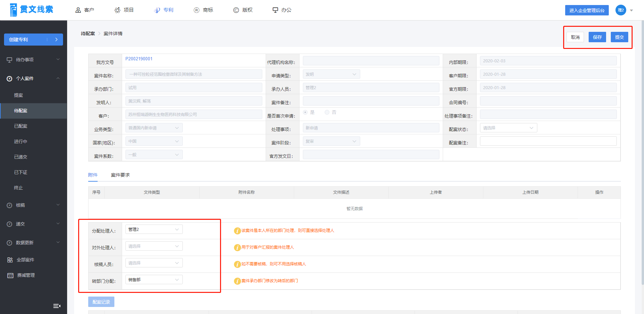644x314 pixels.
Task: Expand the 转部门分配 dropdown showing 销售部
Action: click(x=154, y=279)
